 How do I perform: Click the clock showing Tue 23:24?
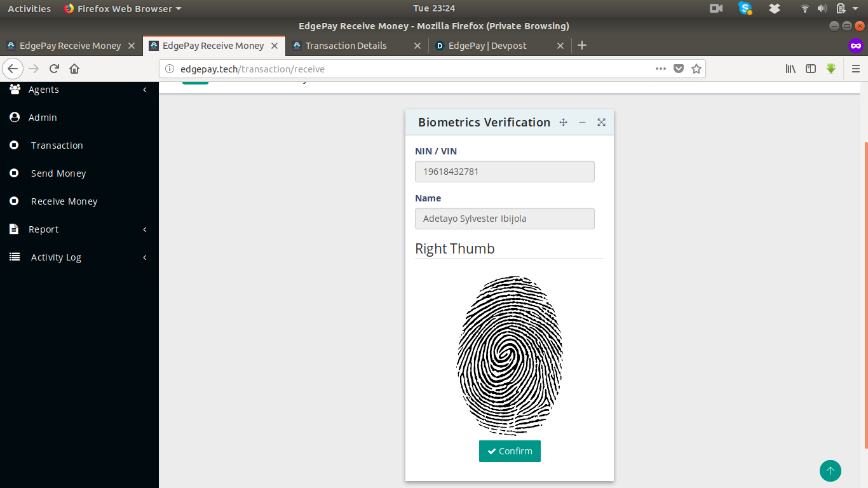[434, 8]
